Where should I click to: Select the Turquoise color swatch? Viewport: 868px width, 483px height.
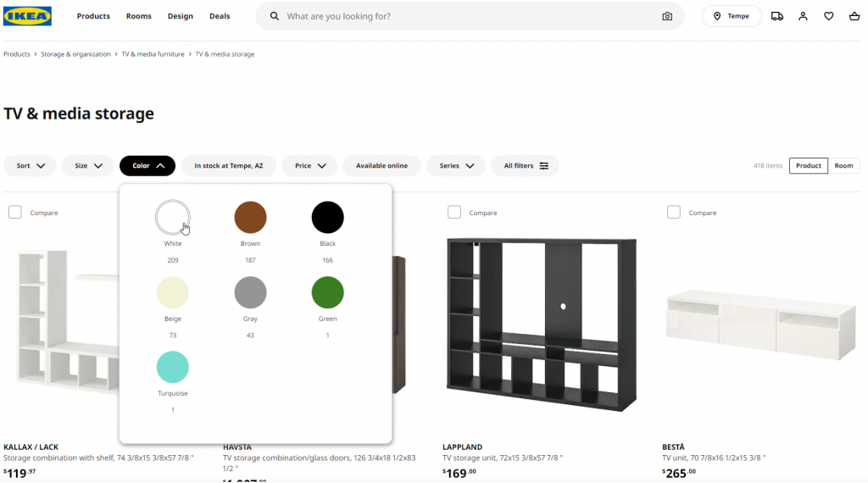click(173, 368)
